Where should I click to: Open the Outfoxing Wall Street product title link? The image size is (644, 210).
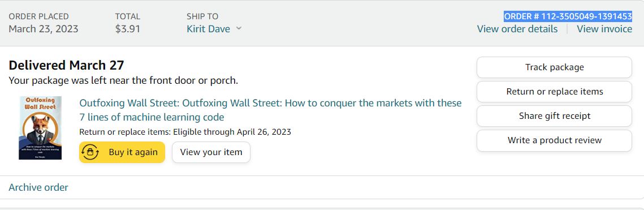270,110
